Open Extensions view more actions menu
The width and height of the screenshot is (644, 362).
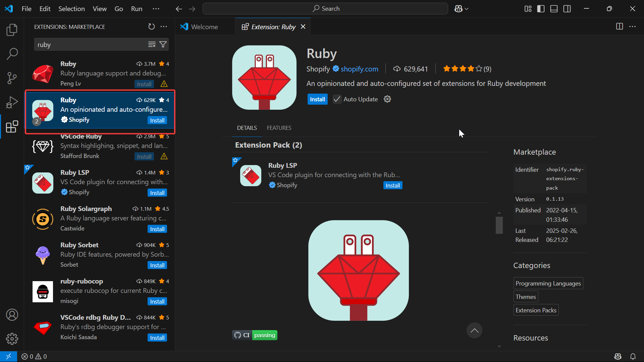pos(164,27)
